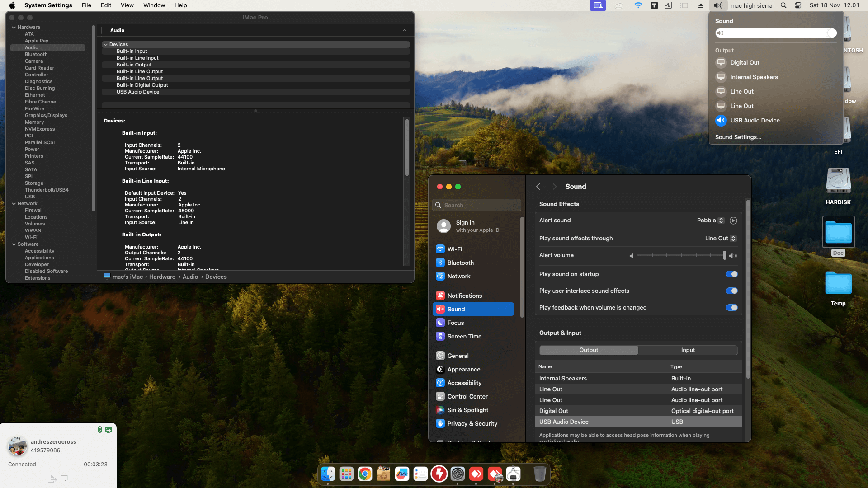Click the System Settings Search field
The image size is (868, 488).
(476, 205)
